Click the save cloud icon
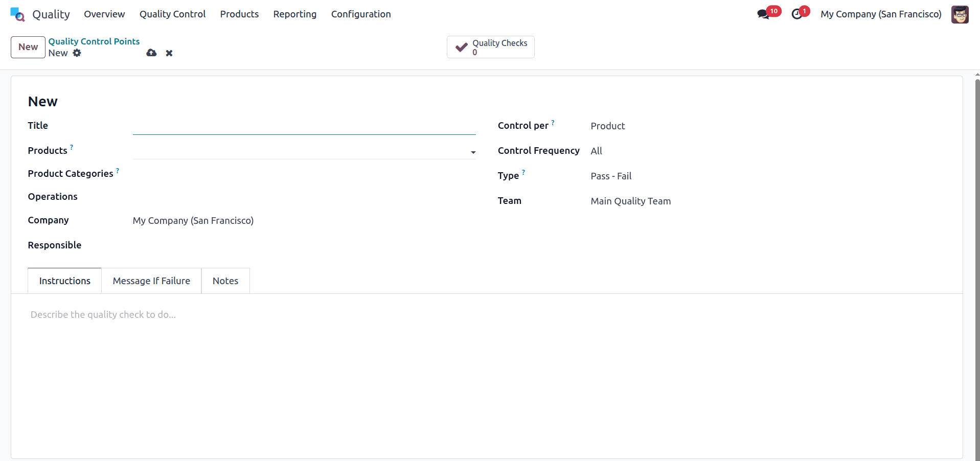 click(151, 53)
